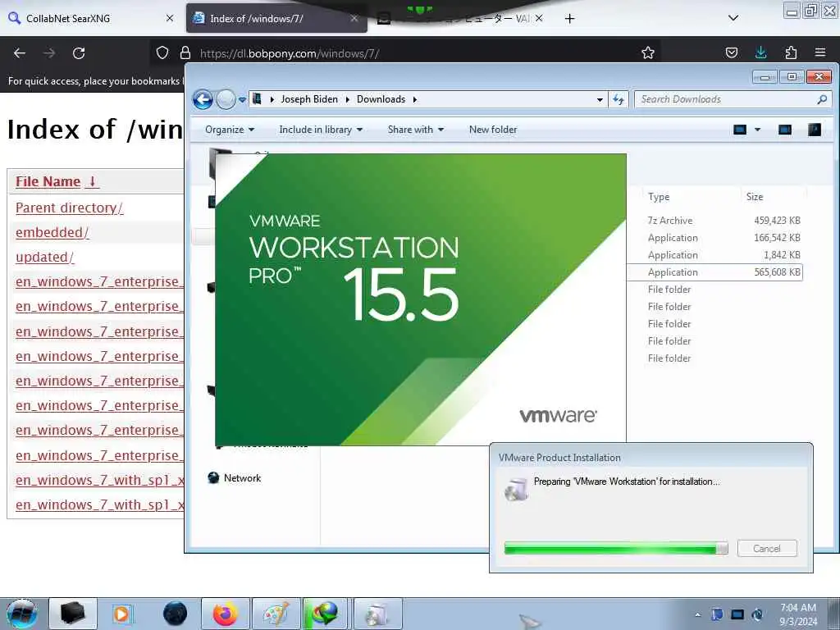The width and height of the screenshot is (840, 630).
Task: Click the site security padlock icon
Action: 185,52
